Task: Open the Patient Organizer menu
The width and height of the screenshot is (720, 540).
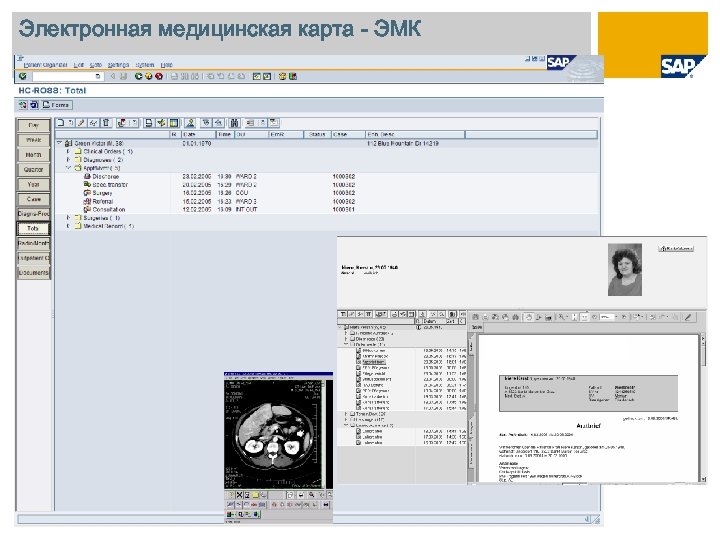Action: [x=45, y=65]
